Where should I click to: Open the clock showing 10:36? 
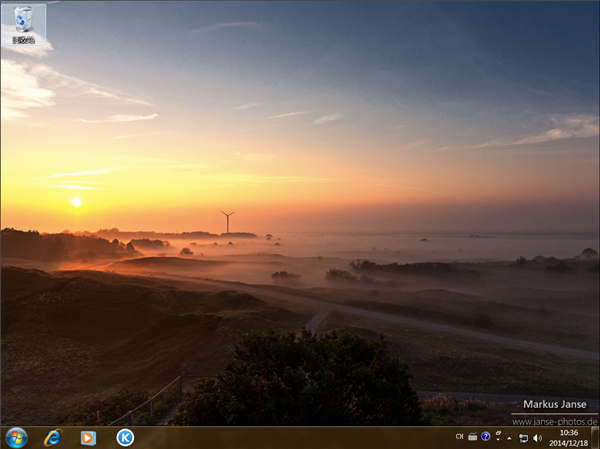[568, 438]
